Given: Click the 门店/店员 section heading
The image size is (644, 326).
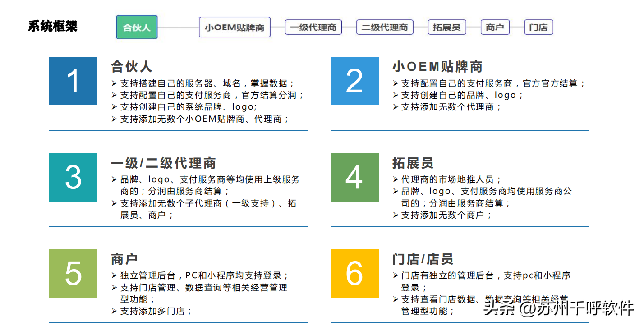Looking at the screenshot, I should click(x=423, y=259).
